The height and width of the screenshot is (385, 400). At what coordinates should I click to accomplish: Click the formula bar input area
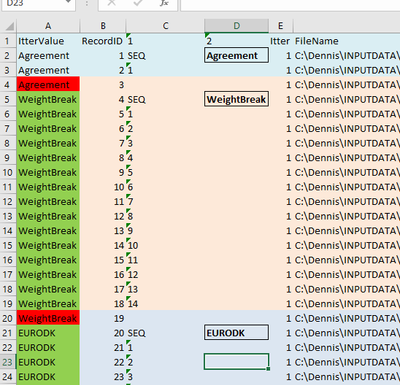click(290, 4)
